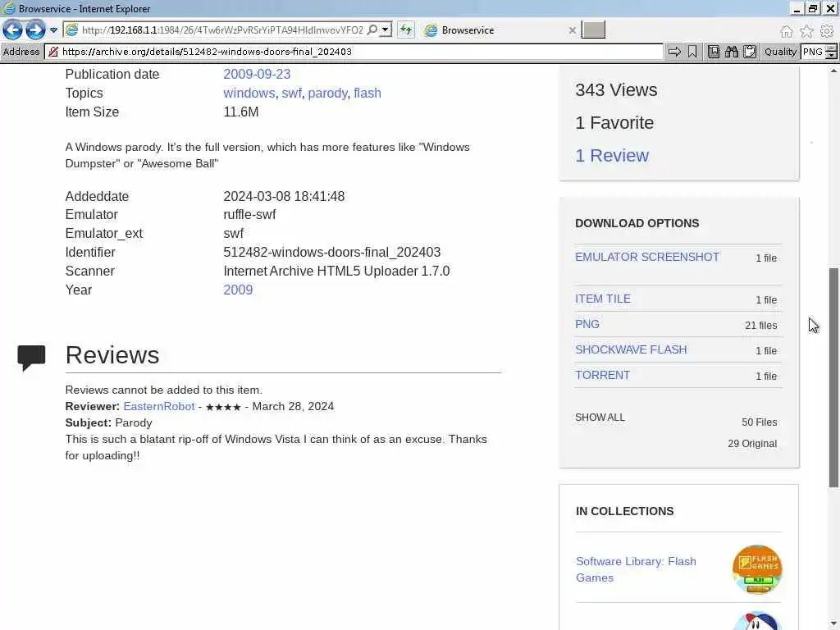Click the scrollbar up arrow

pyautogui.click(x=833, y=71)
